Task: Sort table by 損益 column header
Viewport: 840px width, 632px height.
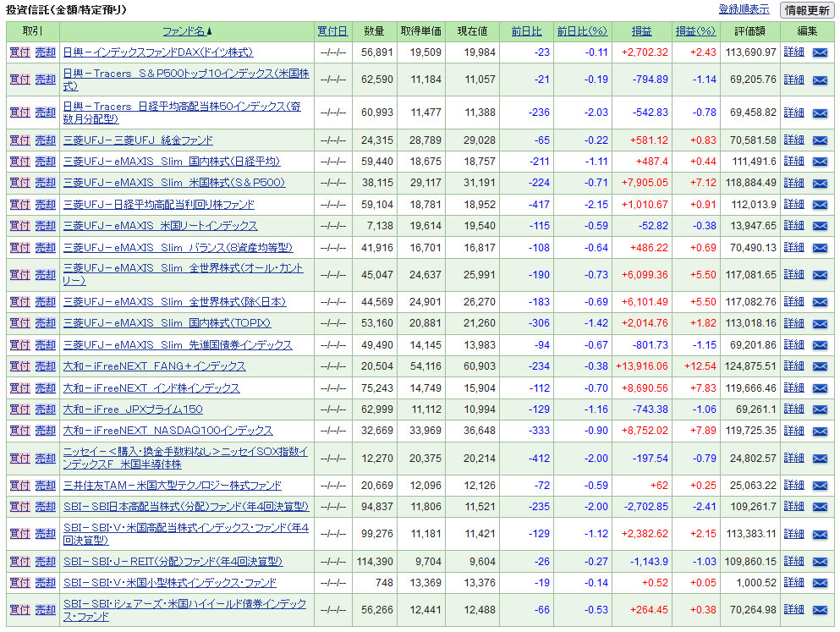Action: (x=642, y=31)
